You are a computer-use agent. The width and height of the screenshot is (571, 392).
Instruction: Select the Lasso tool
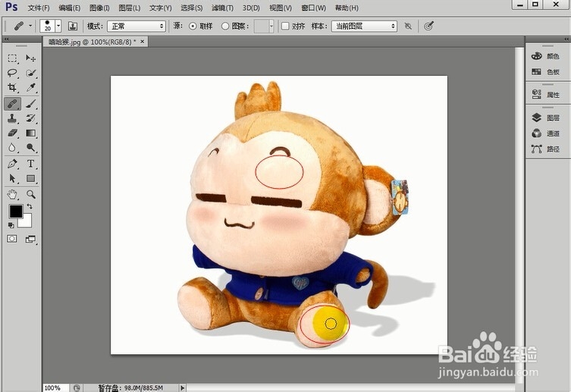pos(12,73)
